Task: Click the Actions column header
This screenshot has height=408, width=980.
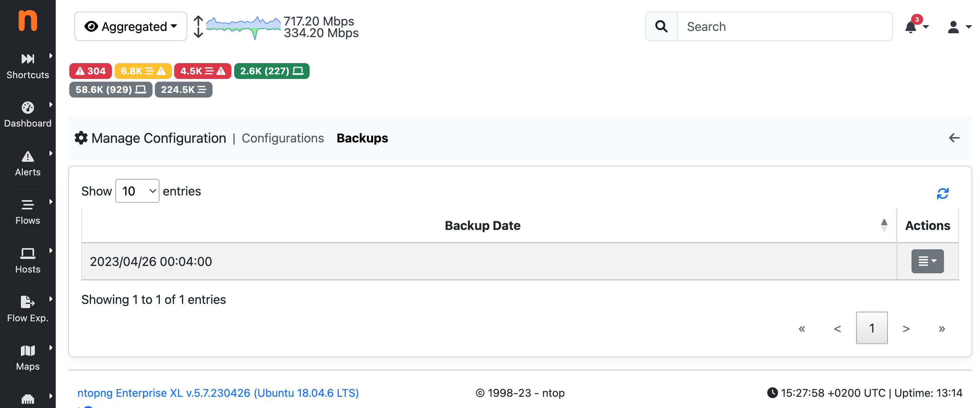Action: (x=928, y=225)
